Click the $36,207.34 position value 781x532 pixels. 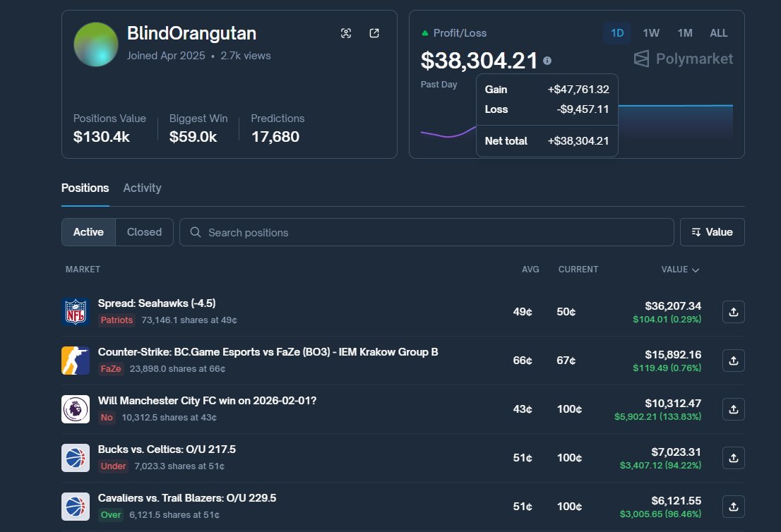click(673, 306)
